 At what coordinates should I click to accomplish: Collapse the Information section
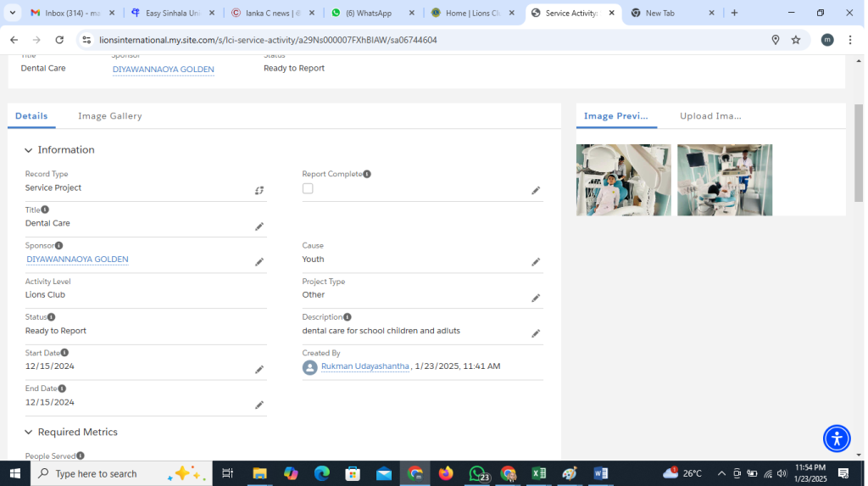[x=28, y=150]
